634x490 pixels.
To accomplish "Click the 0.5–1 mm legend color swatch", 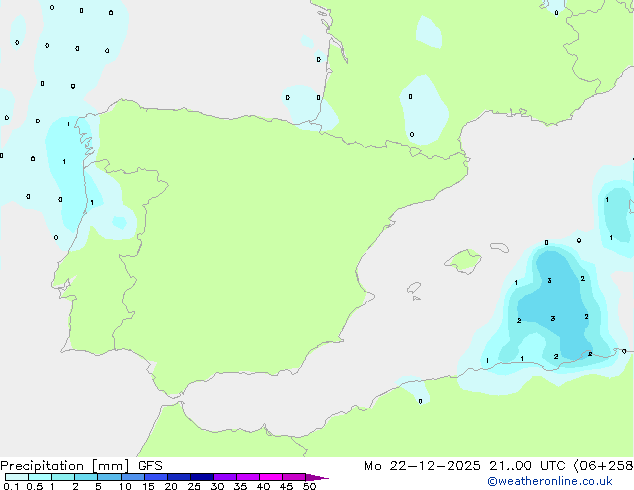I will (40, 477).
